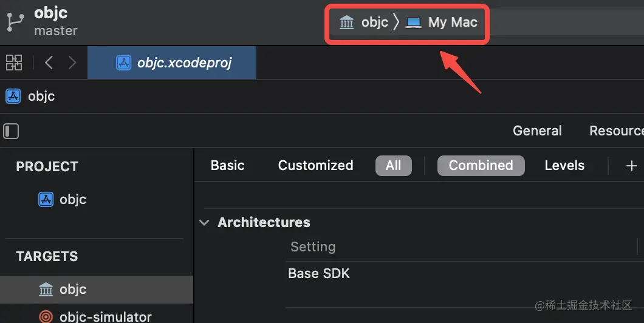Click the objc scheme icon in toolbar
Image resolution: width=644 pixels, height=323 pixels.
tap(347, 22)
